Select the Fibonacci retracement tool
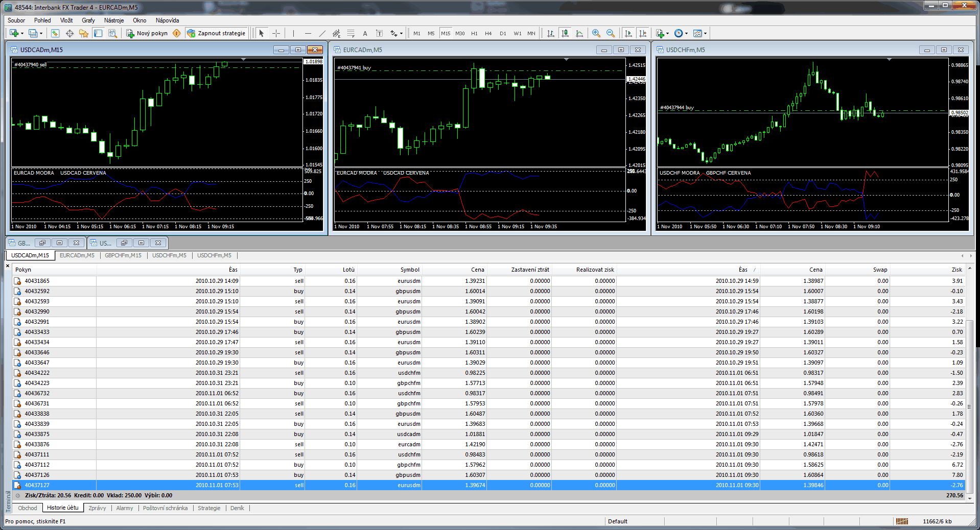 coord(351,33)
